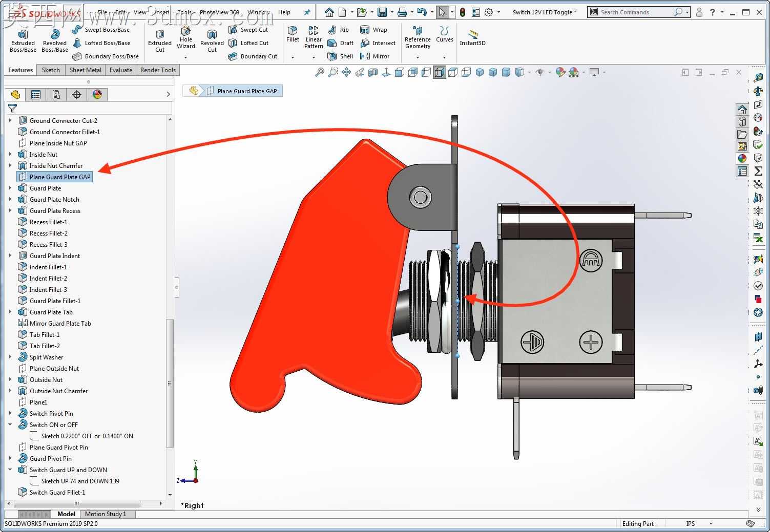Select the Mirror feature tool

point(375,56)
